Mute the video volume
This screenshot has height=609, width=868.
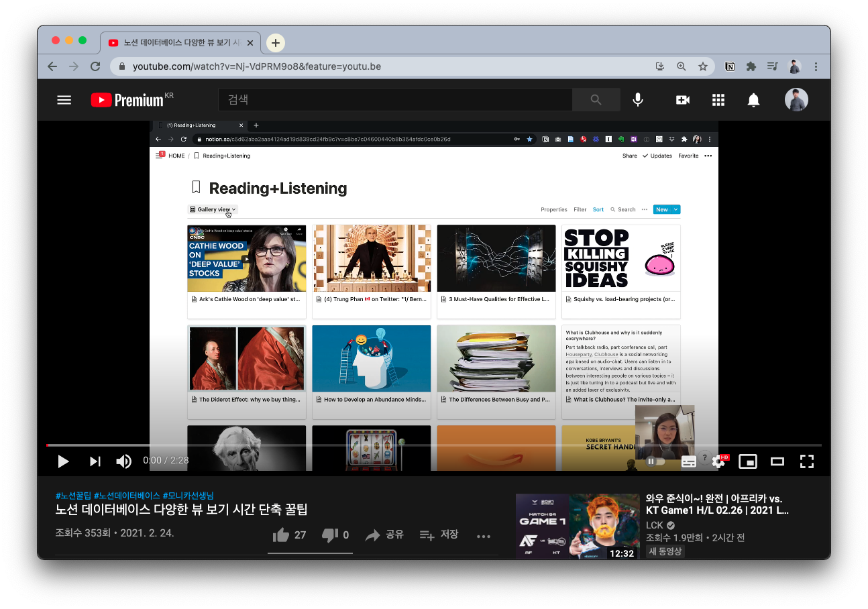pyautogui.click(x=123, y=461)
